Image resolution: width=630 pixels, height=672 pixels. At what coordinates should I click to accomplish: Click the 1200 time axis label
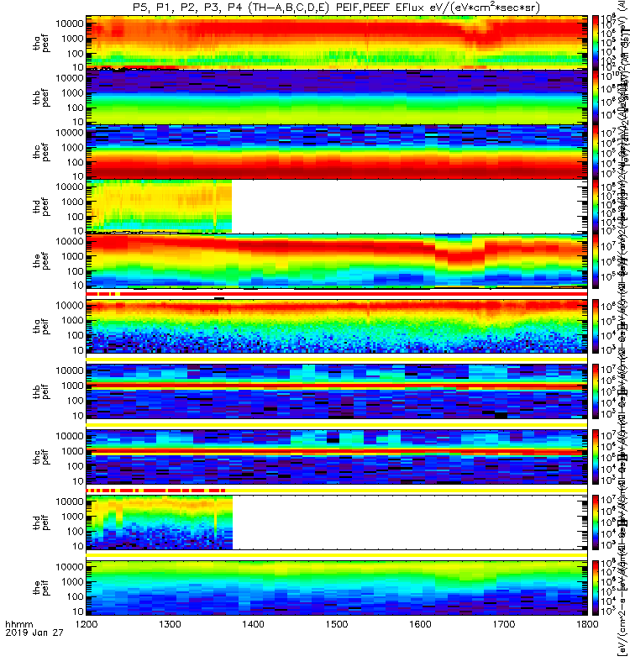[87, 624]
